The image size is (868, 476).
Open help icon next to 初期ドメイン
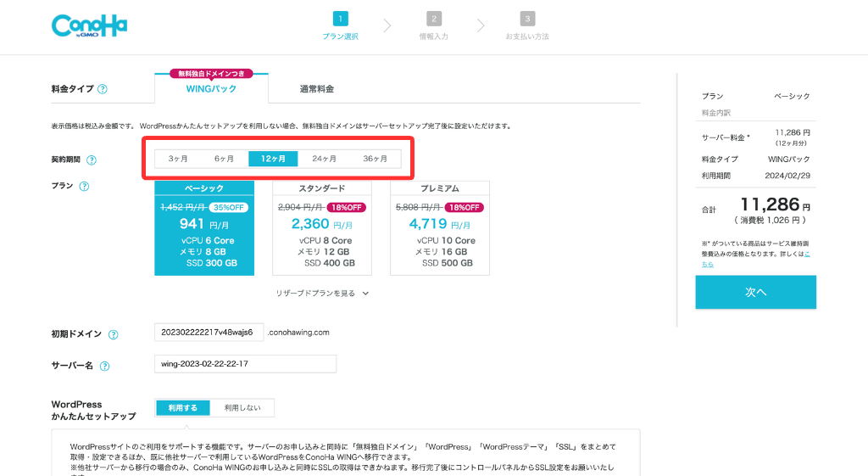[113, 334]
